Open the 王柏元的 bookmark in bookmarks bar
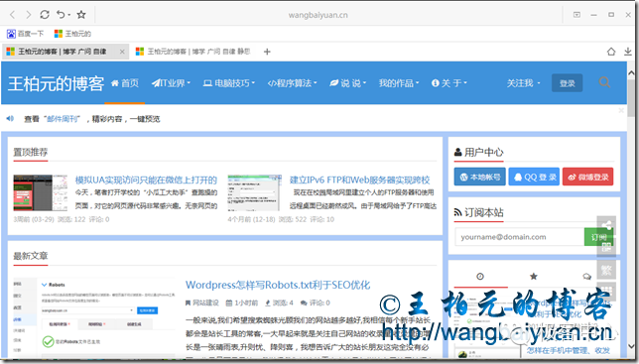Viewport: 639px width, 364px height. click(x=72, y=34)
